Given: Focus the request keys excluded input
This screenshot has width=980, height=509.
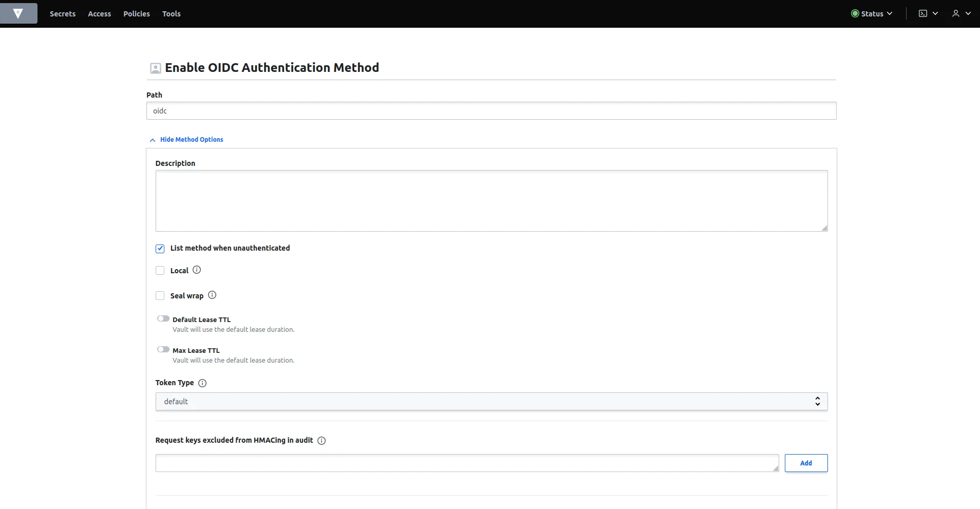Looking at the screenshot, I should pos(467,463).
